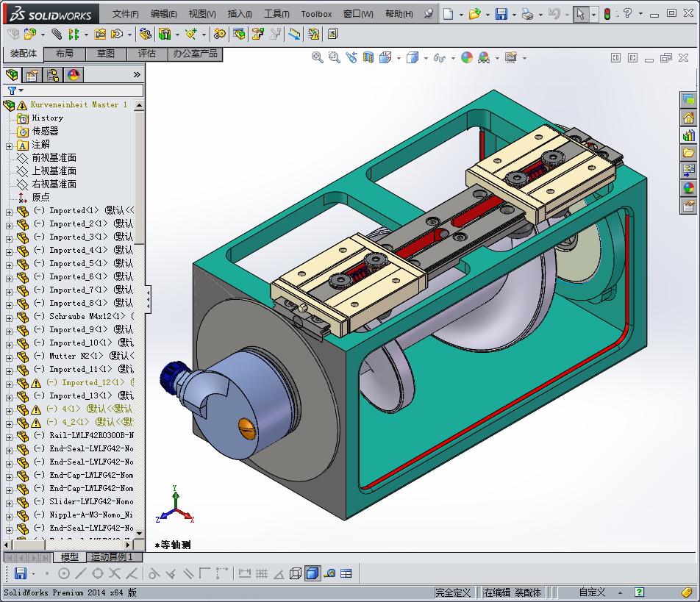Switch to the ConfigurationManager tab icon

[53, 74]
